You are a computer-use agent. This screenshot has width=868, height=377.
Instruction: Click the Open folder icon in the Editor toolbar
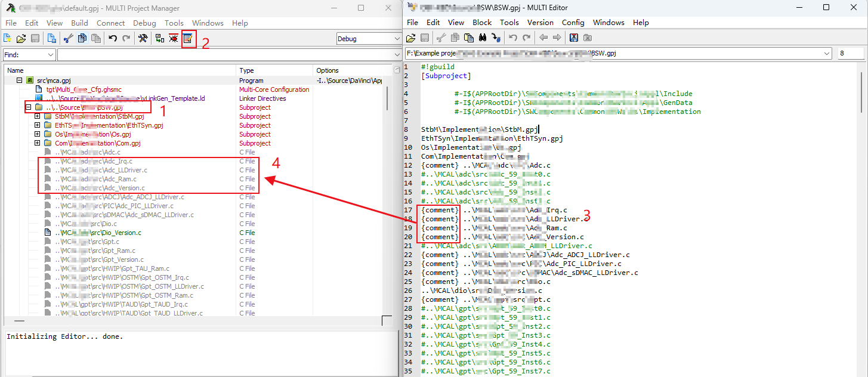[x=411, y=38]
